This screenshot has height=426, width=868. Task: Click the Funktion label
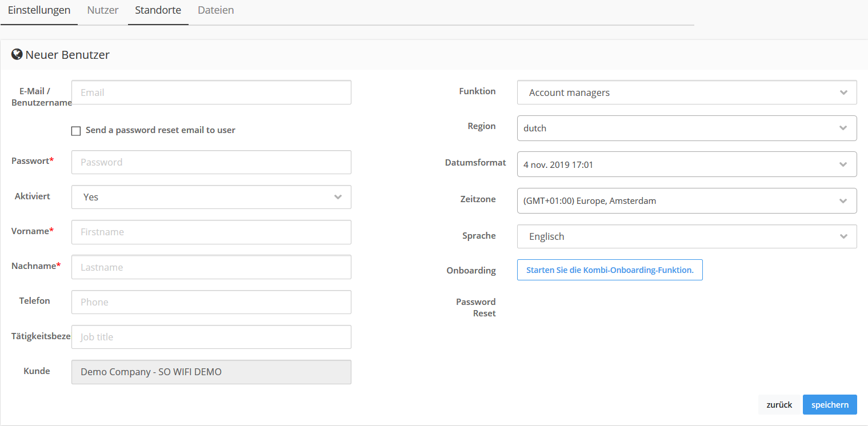pyautogui.click(x=478, y=91)
